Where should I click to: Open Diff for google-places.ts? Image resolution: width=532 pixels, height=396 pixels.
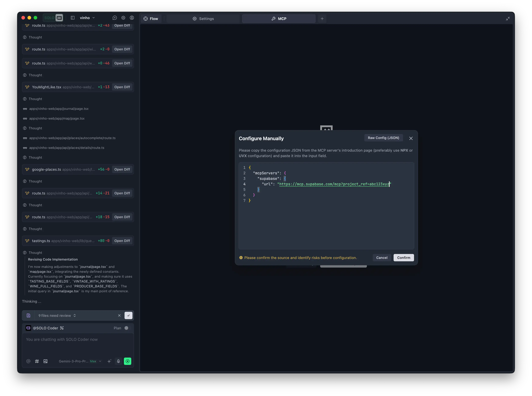tap(122, 169)
